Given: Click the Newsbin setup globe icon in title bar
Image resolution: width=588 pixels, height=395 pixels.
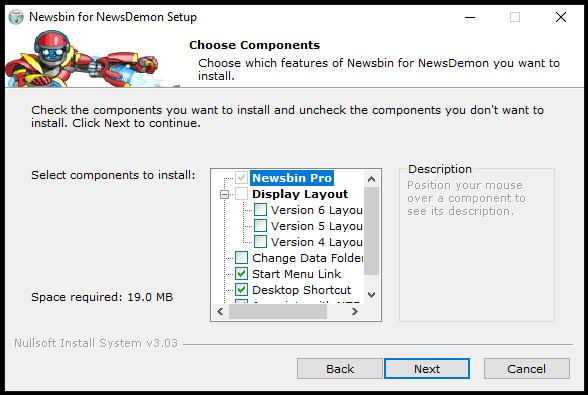Looking at the screenshot, I should pos(16,17).
